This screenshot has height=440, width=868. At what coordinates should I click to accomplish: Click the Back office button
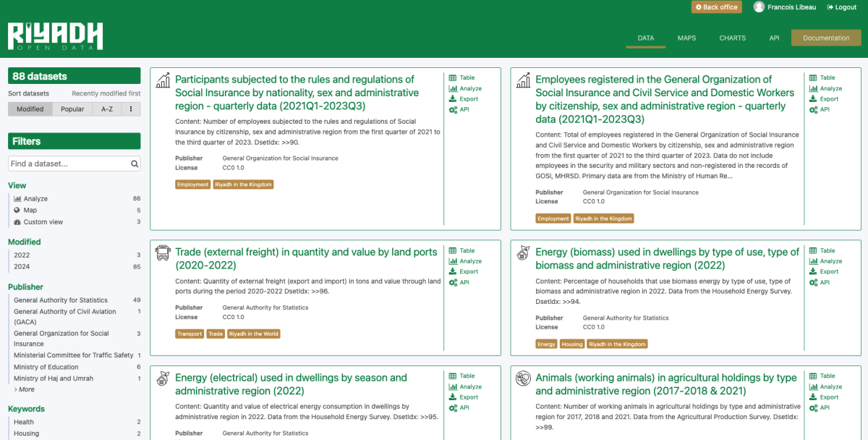coord(716,7)
